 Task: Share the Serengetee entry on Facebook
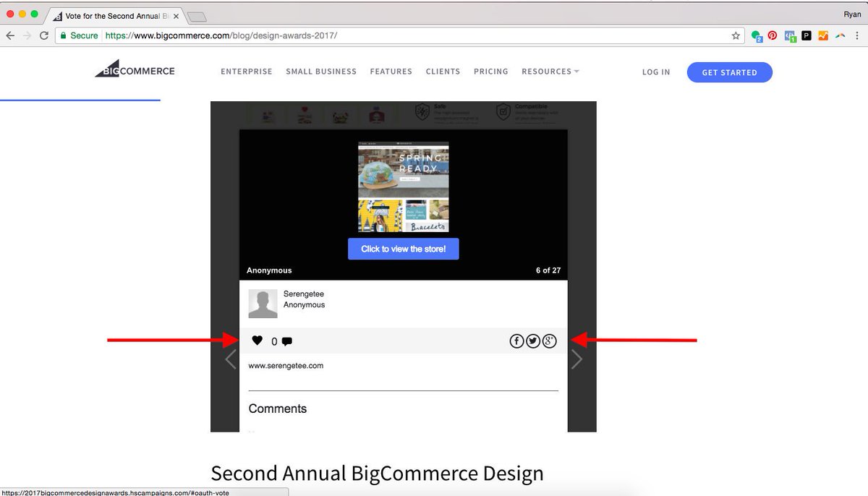point(516,341)
